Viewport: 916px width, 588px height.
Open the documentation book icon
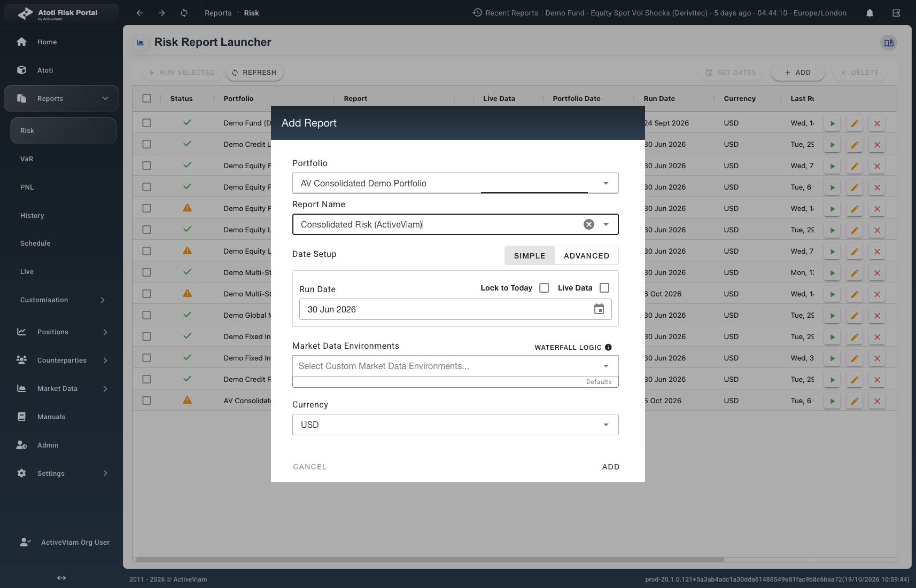point(889,43)
